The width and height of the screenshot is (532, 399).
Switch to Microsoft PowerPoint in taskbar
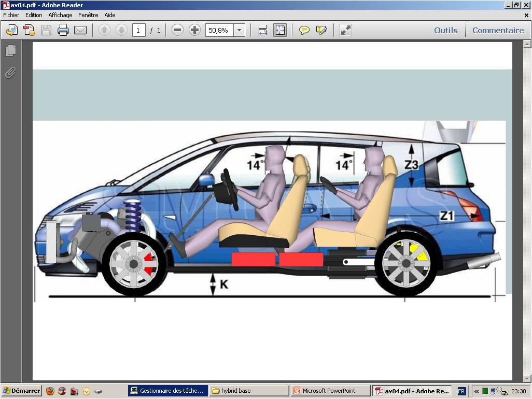[x=330, y=391]
